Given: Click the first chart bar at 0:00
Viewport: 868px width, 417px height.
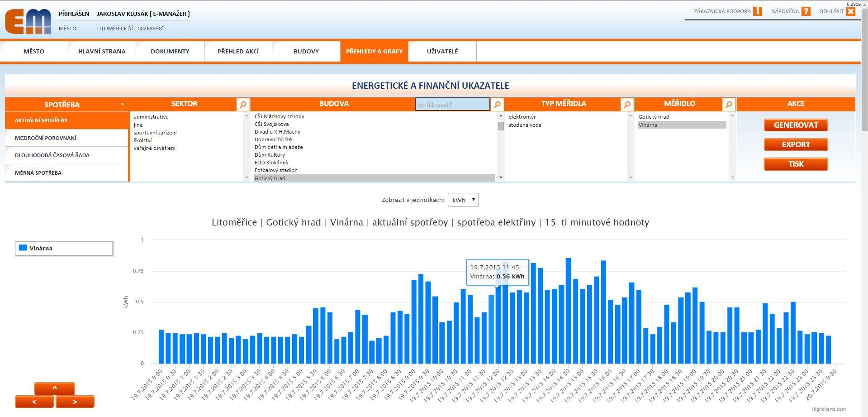Looking at the screenshot, I should 161,347.
